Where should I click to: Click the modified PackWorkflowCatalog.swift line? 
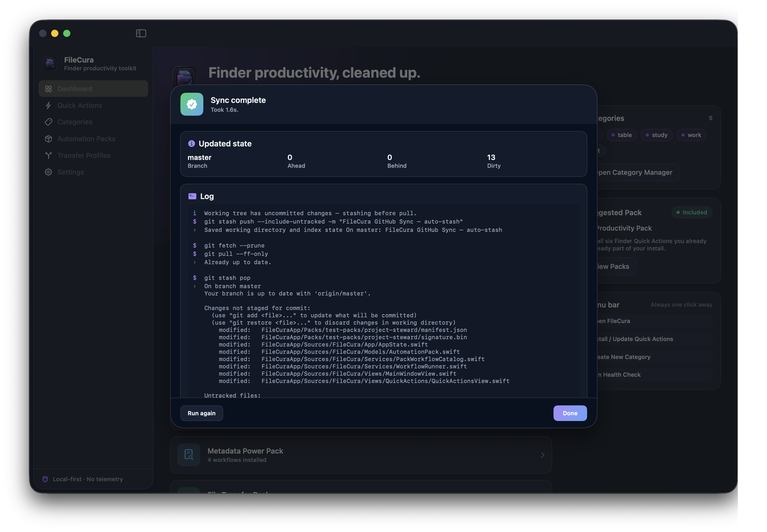tap(351, 359)
